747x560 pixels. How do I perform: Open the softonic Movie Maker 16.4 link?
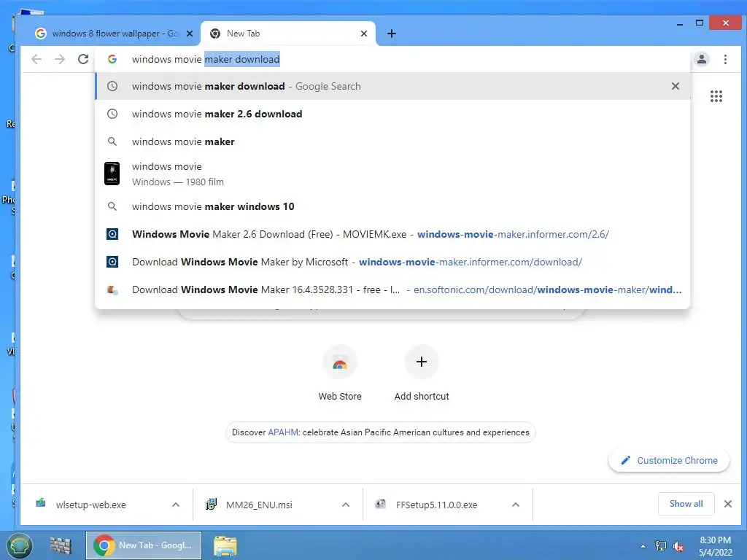pyautogui.click(x=392, y=289)
